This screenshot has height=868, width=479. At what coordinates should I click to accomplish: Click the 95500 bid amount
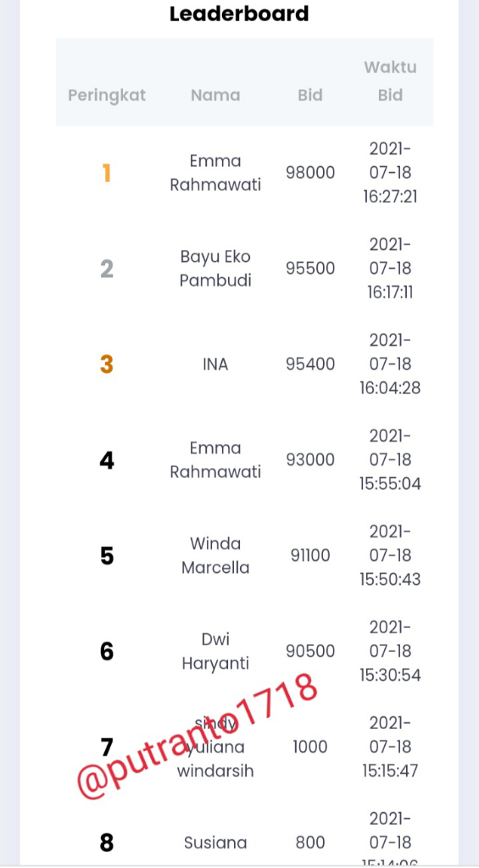310,269
